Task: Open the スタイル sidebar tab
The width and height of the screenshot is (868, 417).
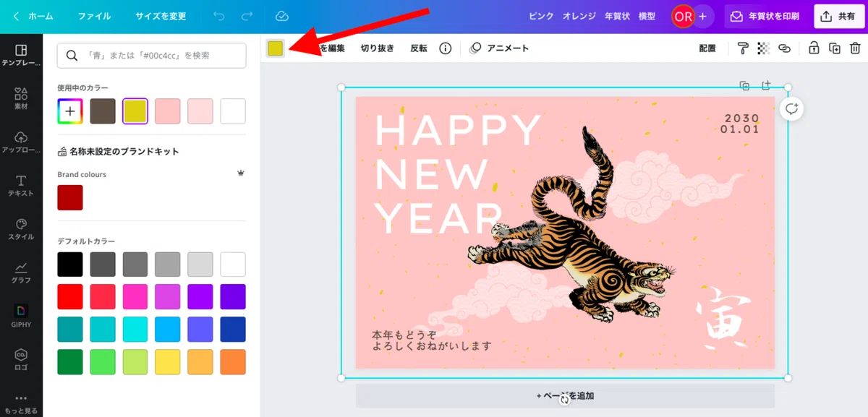Action: pos(21,229)
